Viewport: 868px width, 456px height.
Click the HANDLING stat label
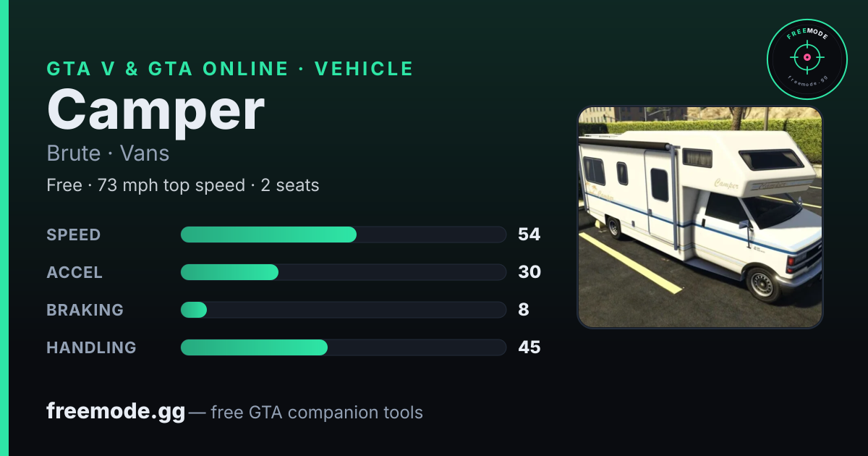click(x=91, y=347)
